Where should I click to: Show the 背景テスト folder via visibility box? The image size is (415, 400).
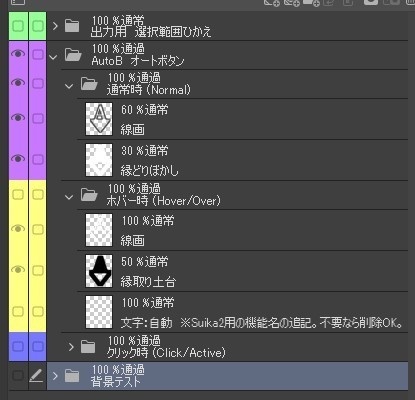[x=18, y=376]
